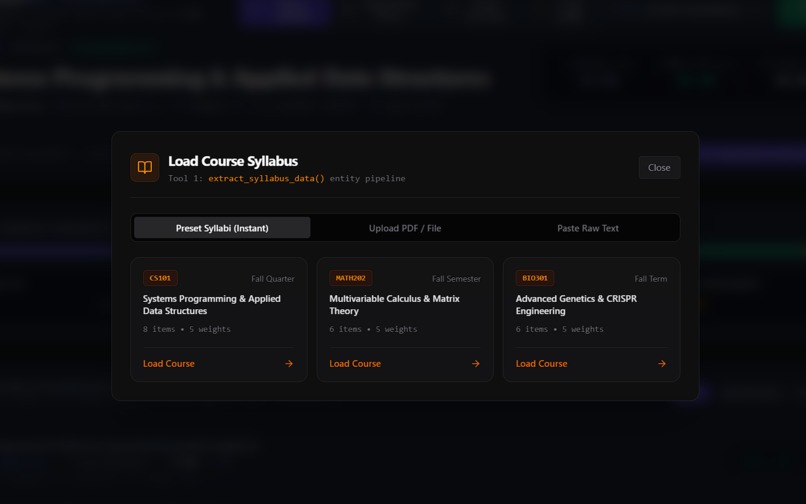
Task: Click Multivariable Calculus & Matrix Theory title
Action: click(394, 304)
